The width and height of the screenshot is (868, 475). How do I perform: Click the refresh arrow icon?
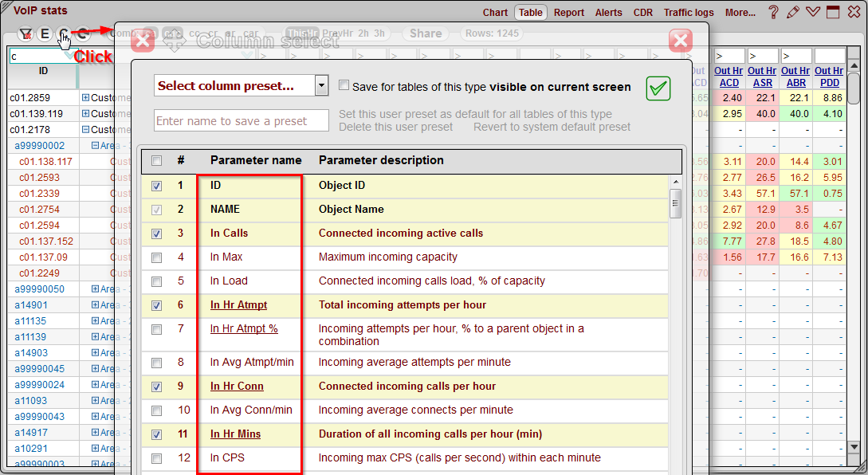84,33
